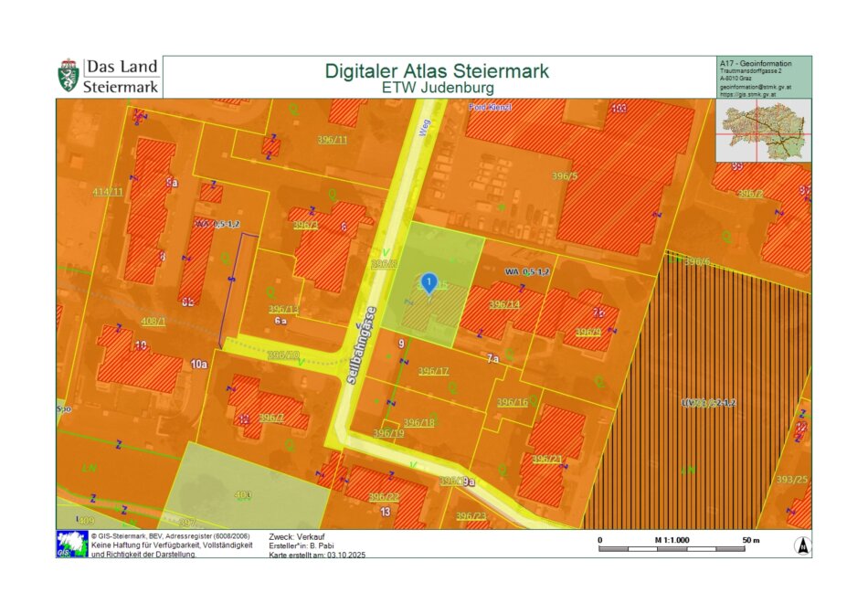
Task: Click the GIS-Steiermark logo in the footer
Action: [x=72, y=544]
